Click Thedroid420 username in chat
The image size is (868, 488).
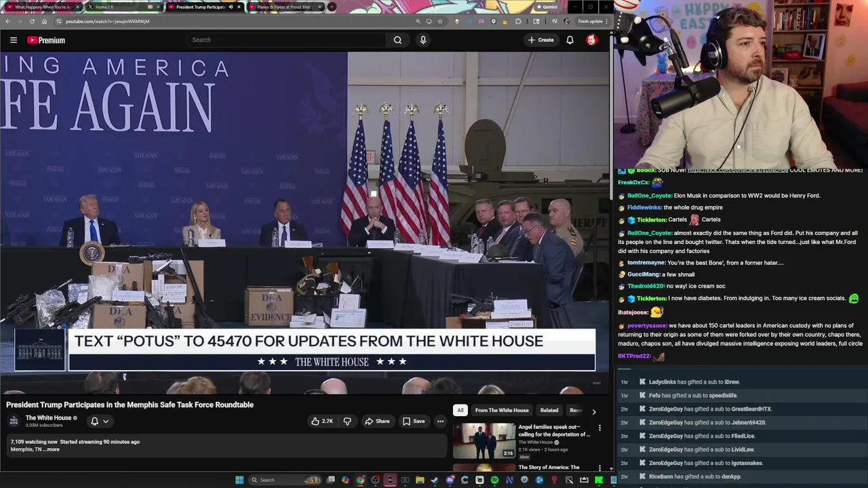point(646,286)
